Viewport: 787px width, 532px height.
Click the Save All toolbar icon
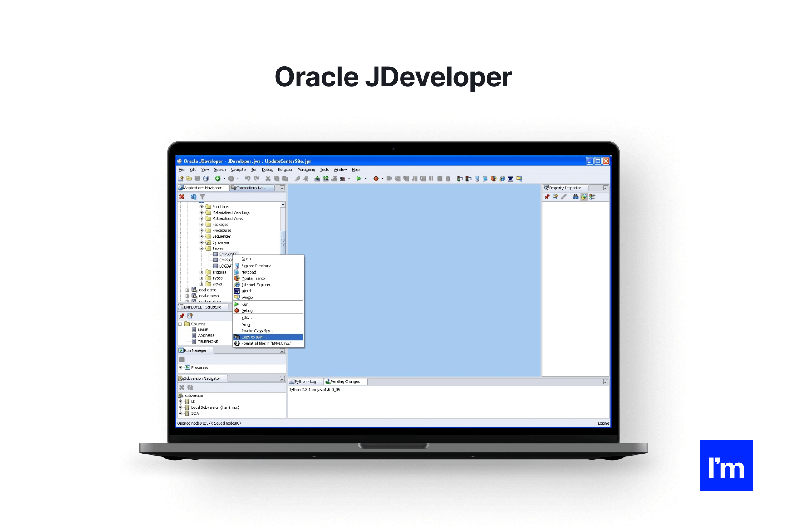click(x=206, y=179)
